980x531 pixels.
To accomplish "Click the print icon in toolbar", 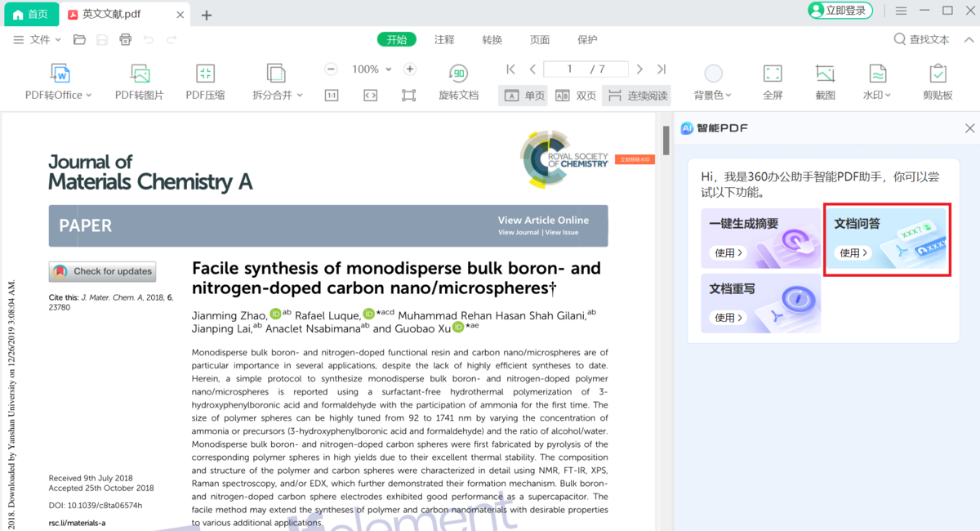I will click(125, 39).
